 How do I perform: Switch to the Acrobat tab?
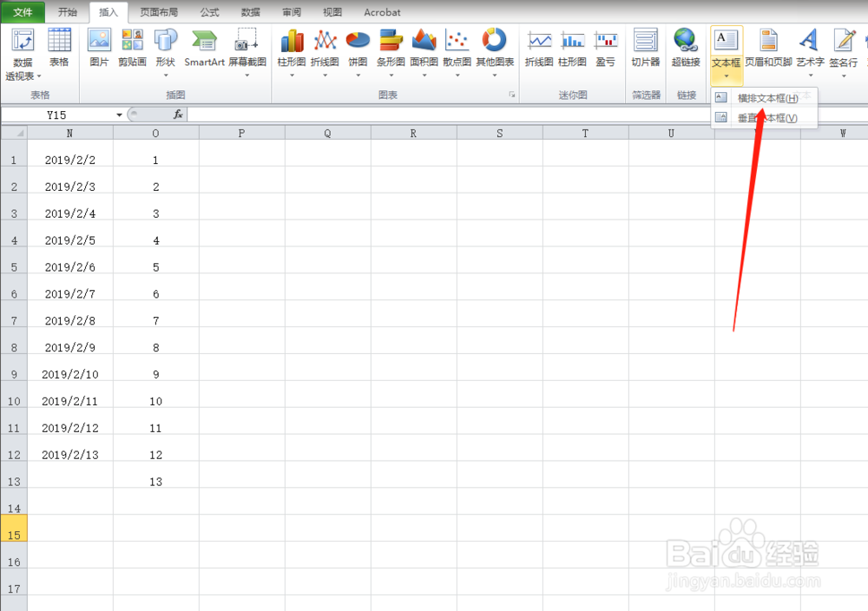click(382, 12)
